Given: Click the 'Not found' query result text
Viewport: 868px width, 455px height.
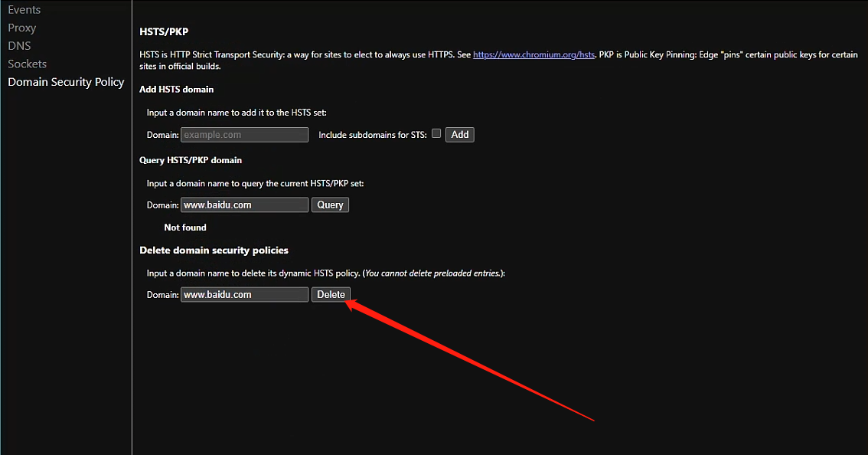Looking at the screenshot, I should click(x=185, y=227).
